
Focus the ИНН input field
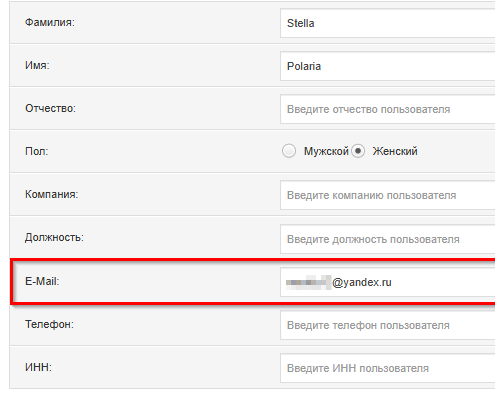pyautogui.click(x=388, y=368)
